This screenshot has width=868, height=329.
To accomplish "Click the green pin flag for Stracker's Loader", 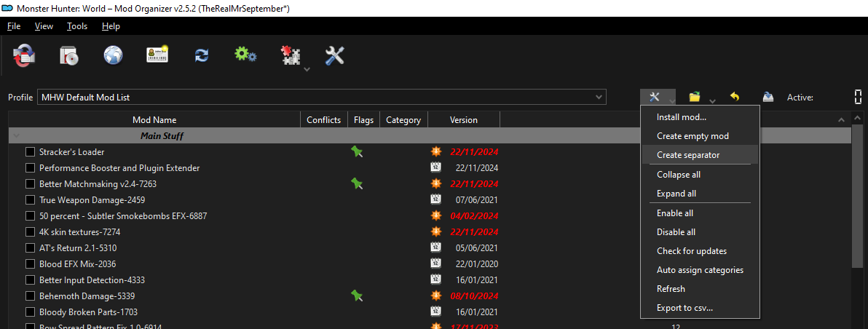I will click(357, 151).
